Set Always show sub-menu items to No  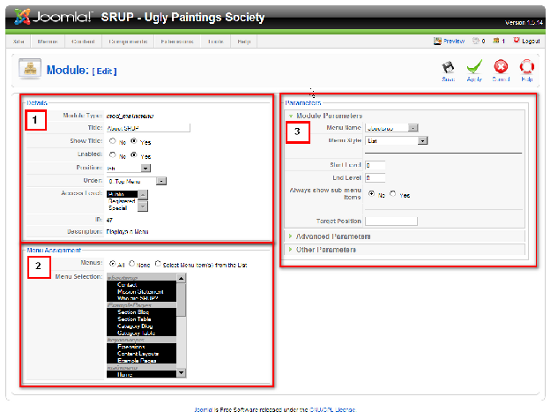click(371, 194)
